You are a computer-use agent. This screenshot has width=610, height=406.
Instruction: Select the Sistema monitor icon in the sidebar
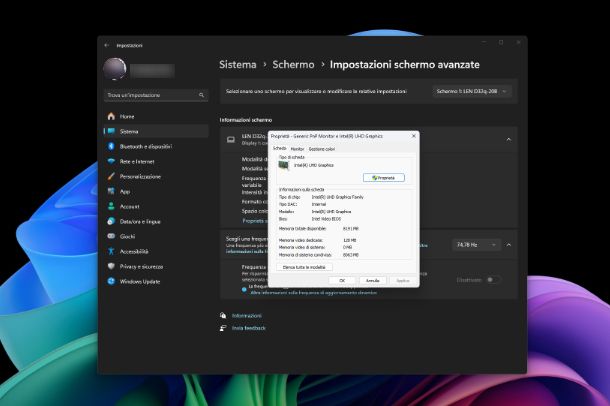(111, 131)
